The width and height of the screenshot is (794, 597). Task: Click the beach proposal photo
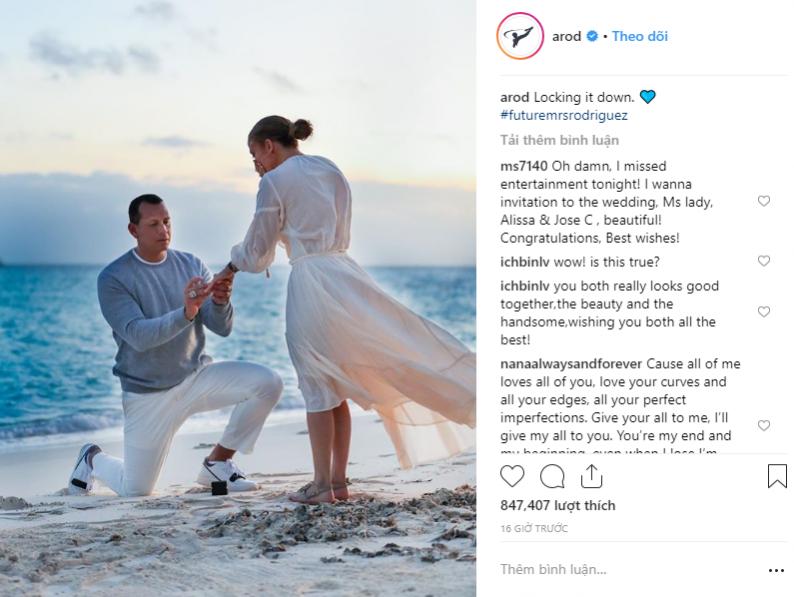click(238, 298)
